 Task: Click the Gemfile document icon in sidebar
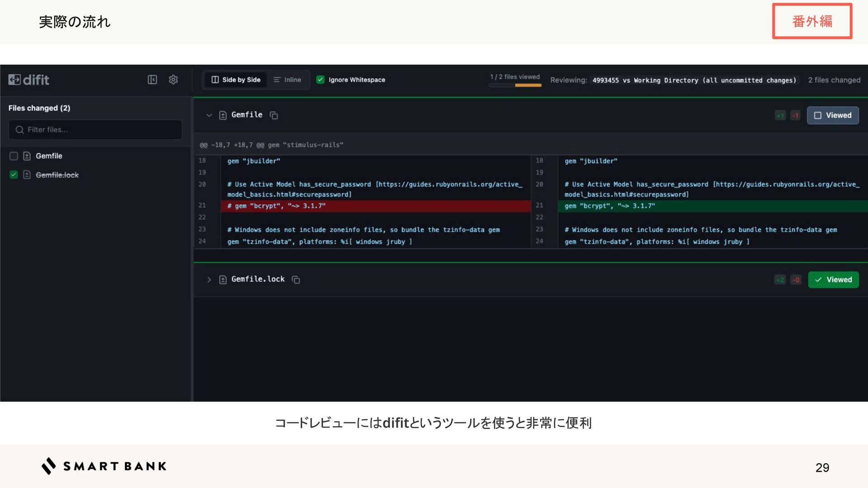click(27, 156)
